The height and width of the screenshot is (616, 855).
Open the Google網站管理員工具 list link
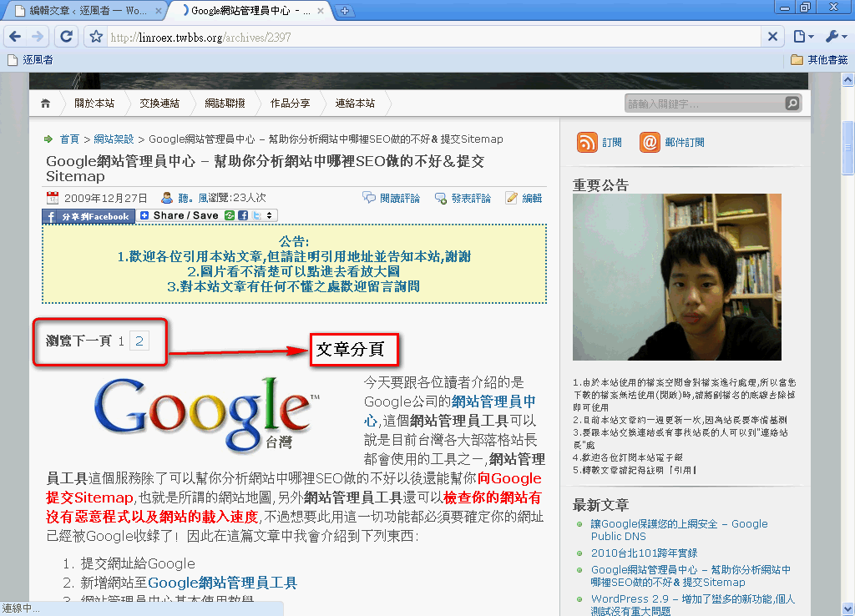coord(222,583)
